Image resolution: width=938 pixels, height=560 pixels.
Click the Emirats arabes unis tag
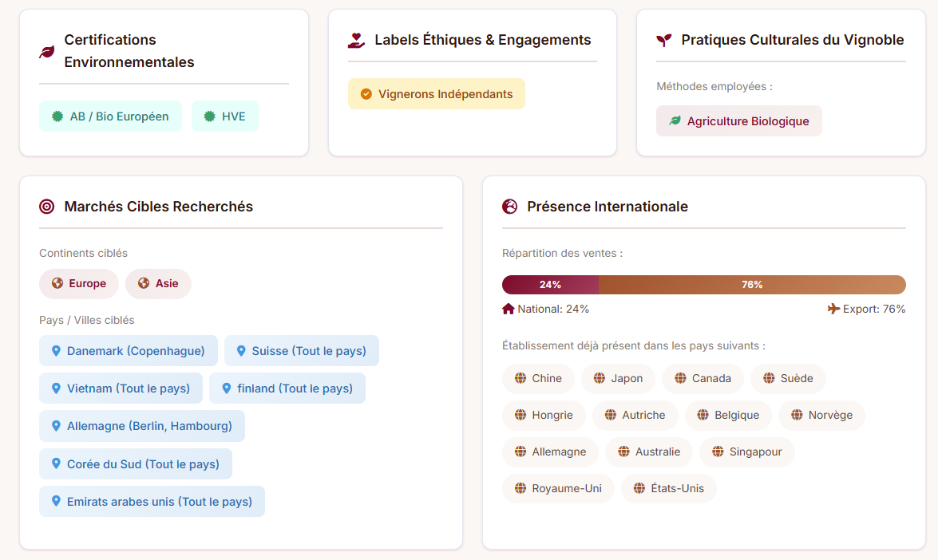pos(152,502)
